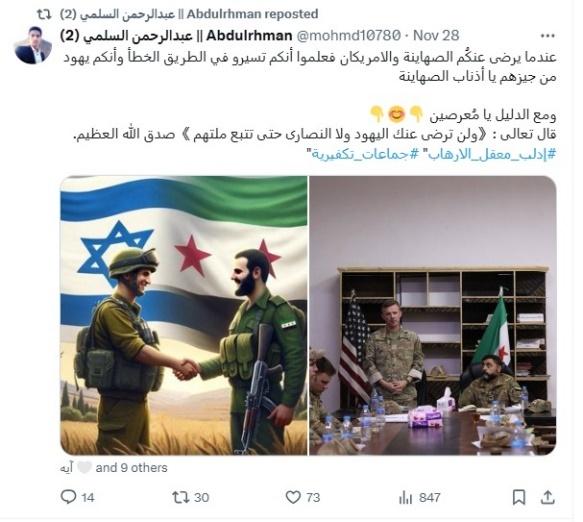
Task: Bookmark this post
Action: tap(519, 497)
